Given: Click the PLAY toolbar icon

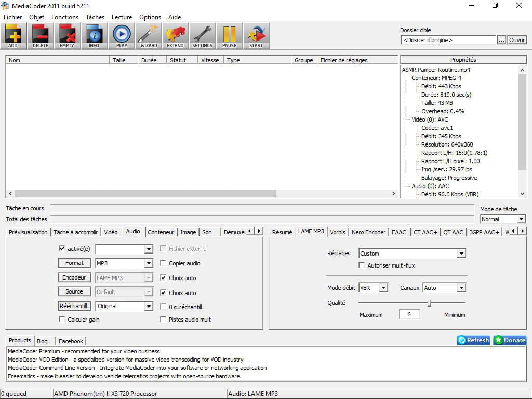Looking at the screenshot, I should coord(122,36).
